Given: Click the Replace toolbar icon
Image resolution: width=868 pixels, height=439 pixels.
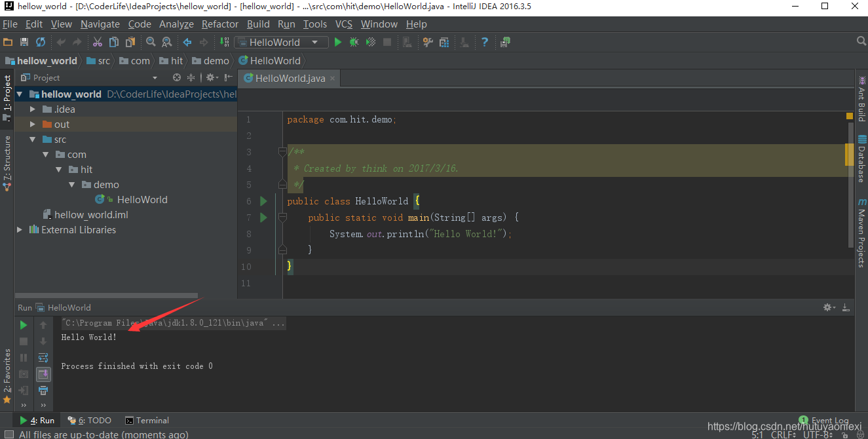Looking at the screenshot, I should click(167, 42).
